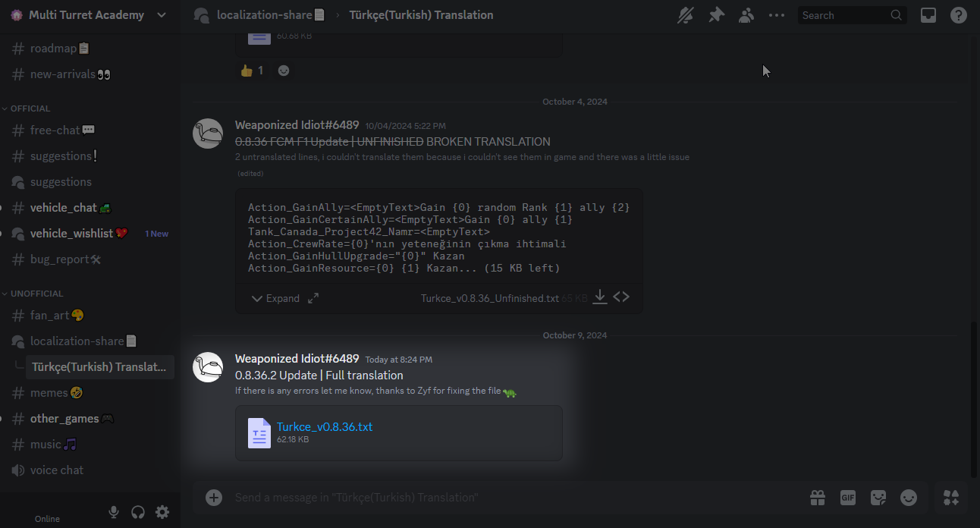Open the GIF picker

click(x=848, y=498)
